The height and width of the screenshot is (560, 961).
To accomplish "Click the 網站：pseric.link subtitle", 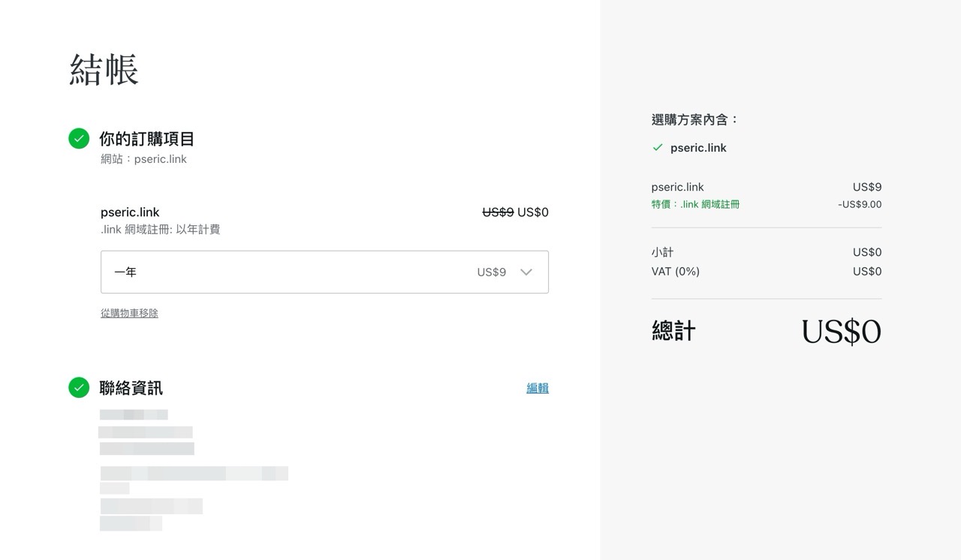I will 143,159.
